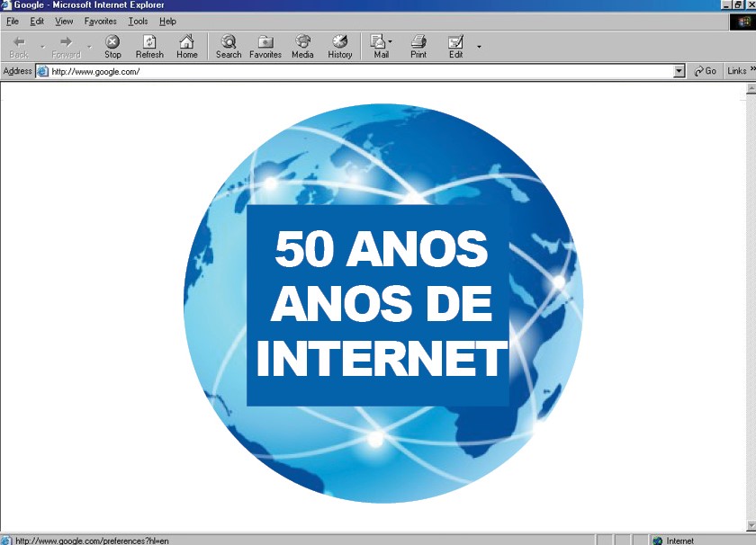Open the Tools menu
The width and height of the screenshot is (756, 545).
pos(138,21)
